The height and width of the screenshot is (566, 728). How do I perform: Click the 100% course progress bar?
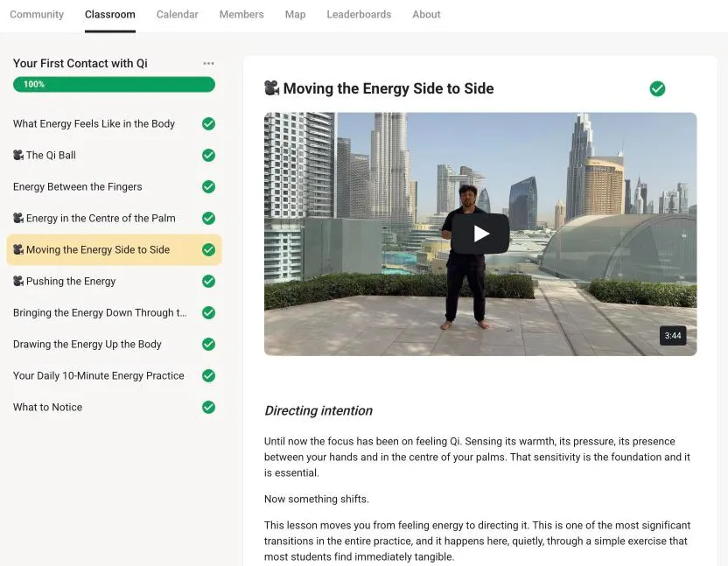115,84
